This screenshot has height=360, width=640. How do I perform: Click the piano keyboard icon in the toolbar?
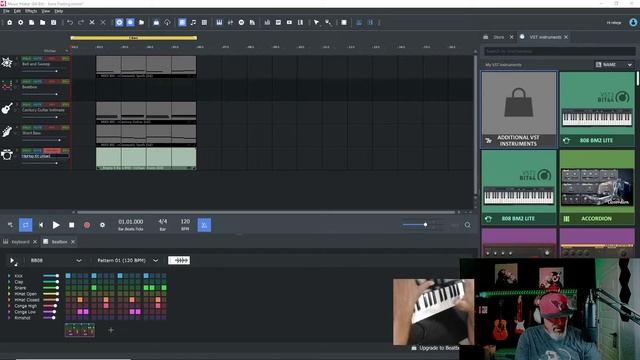pyautogui.click(x=219, y=22)
